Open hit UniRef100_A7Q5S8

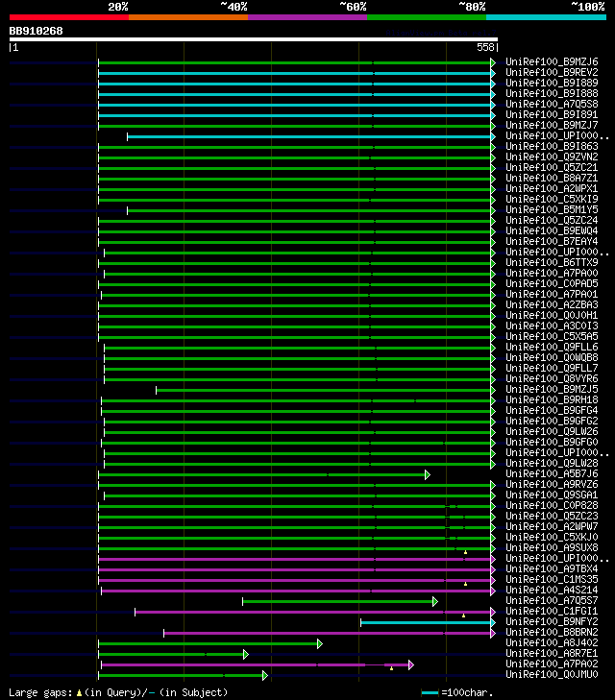click(552, 104)
